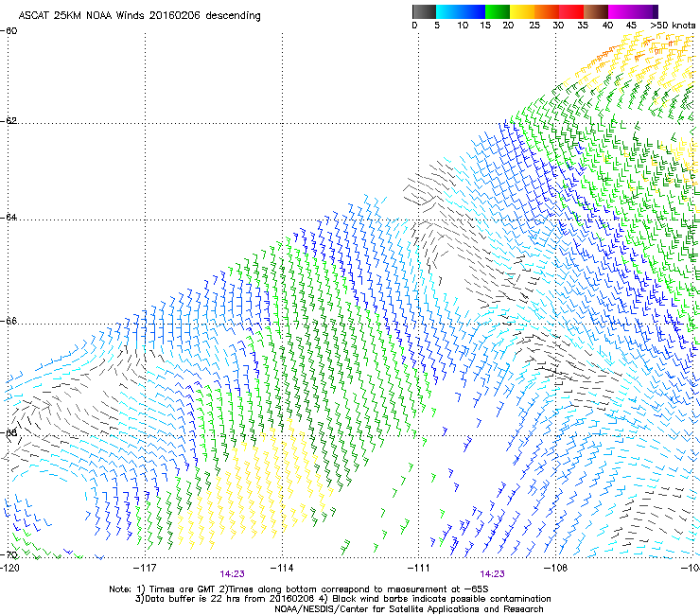Click the '-117' longitude label
700x615 pixels.
[145, 568]
